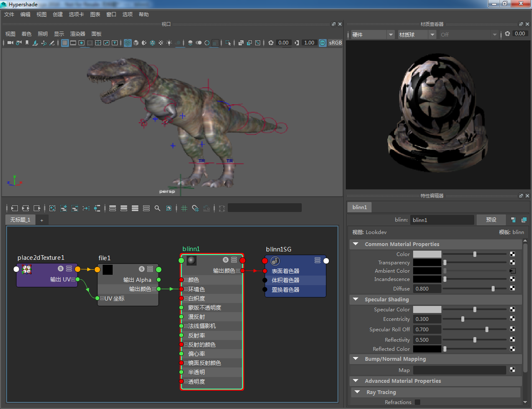
Task: Click the 预设 presets button
Action: 491,220
